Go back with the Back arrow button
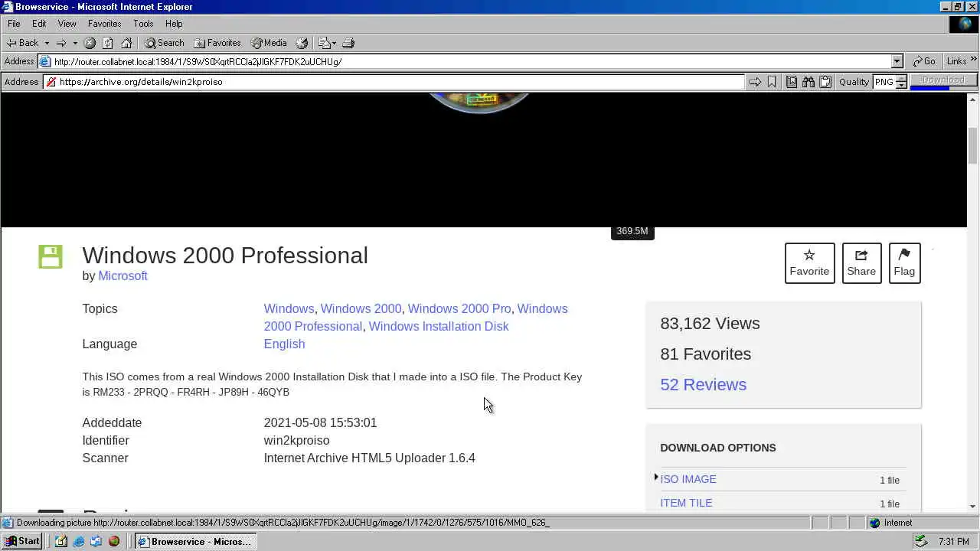Viewport: 980px width, 551px height. click(x=22, y=43)
